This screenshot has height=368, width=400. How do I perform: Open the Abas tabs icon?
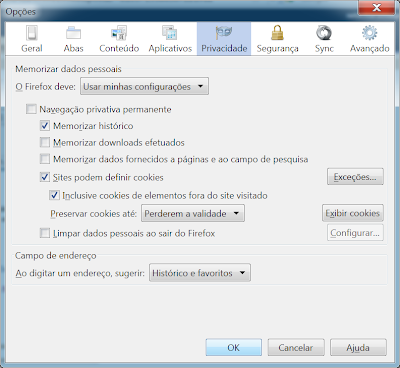click(73, 33)
